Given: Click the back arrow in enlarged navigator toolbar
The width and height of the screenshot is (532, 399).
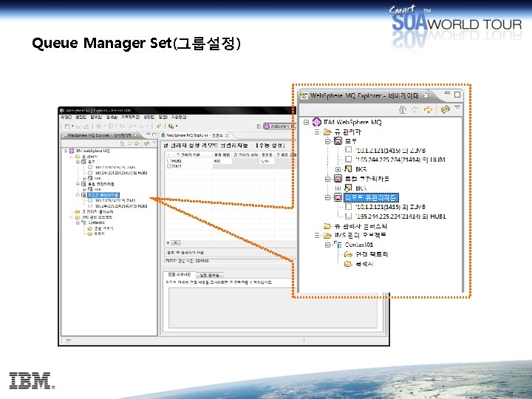Looking at the screenshot, I should pyautogui.click(x=415, y=109).
